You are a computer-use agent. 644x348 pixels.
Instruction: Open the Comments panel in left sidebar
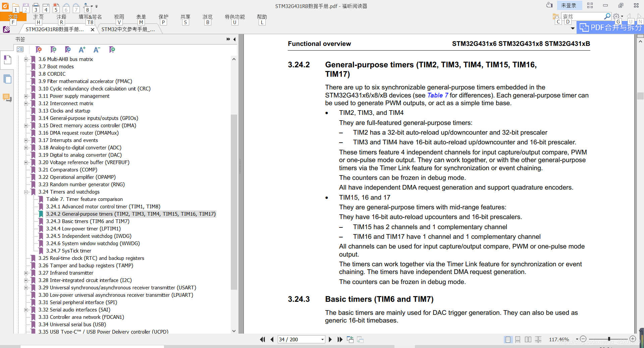[x=7, y=98]
